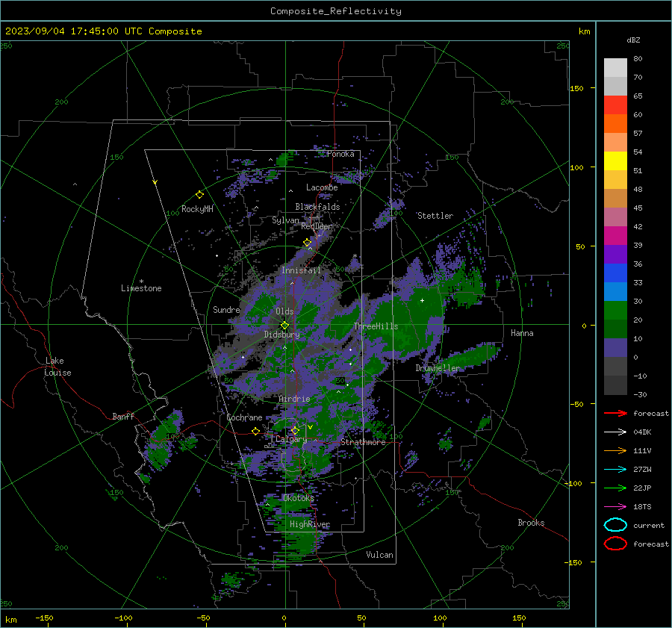
Task: Choose the bright green 20-30 dBZ swatch
Action: tap(615, 311)
